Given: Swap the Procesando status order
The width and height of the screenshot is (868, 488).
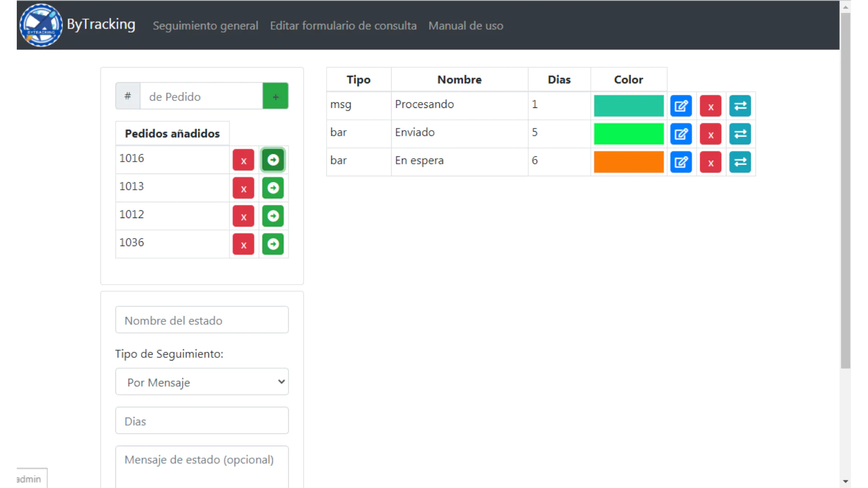Looking at the screenshot, I should [740, 106].
